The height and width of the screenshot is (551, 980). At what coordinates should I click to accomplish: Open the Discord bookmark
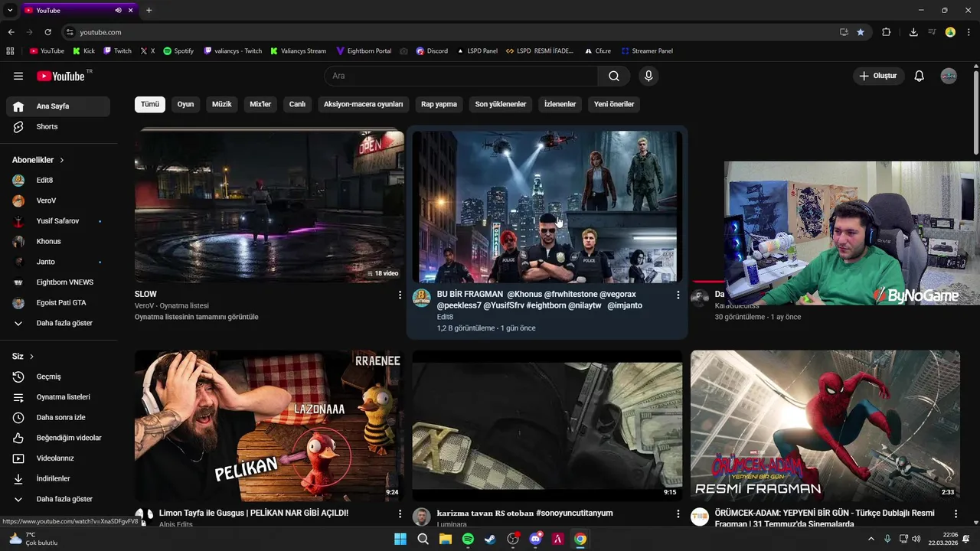tap(432, 51)
